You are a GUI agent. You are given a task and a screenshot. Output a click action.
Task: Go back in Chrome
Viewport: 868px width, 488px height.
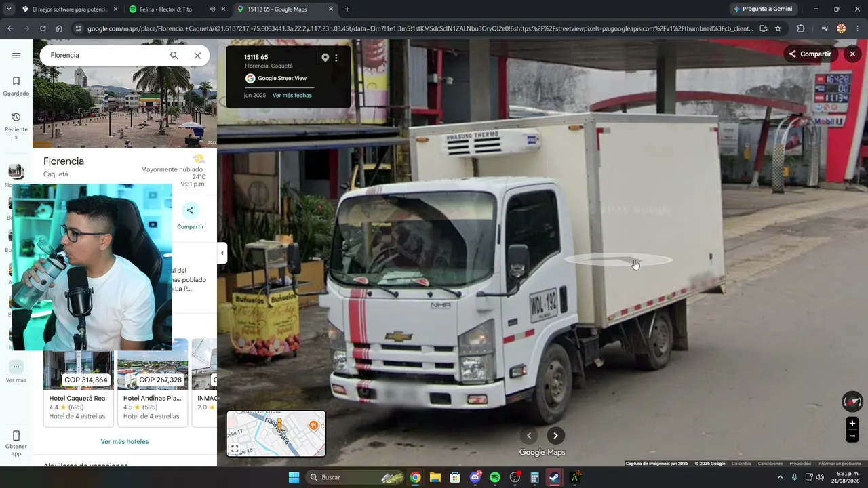(10, 28)
